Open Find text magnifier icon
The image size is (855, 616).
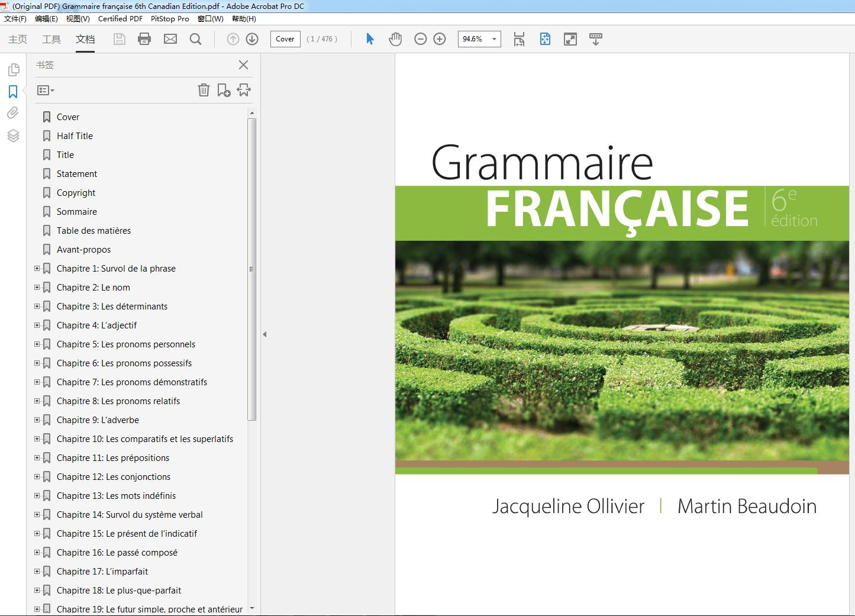tap(195, 39)
